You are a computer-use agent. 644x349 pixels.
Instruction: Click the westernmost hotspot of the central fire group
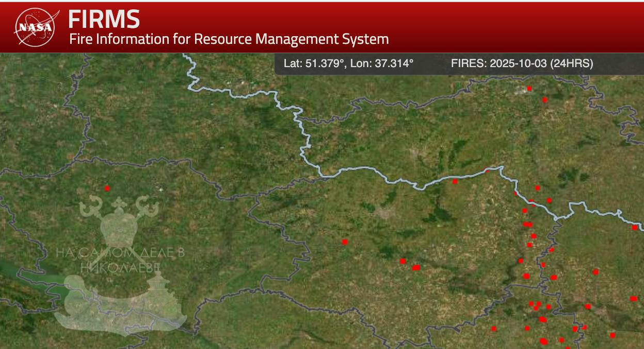[x=345, y=242]
